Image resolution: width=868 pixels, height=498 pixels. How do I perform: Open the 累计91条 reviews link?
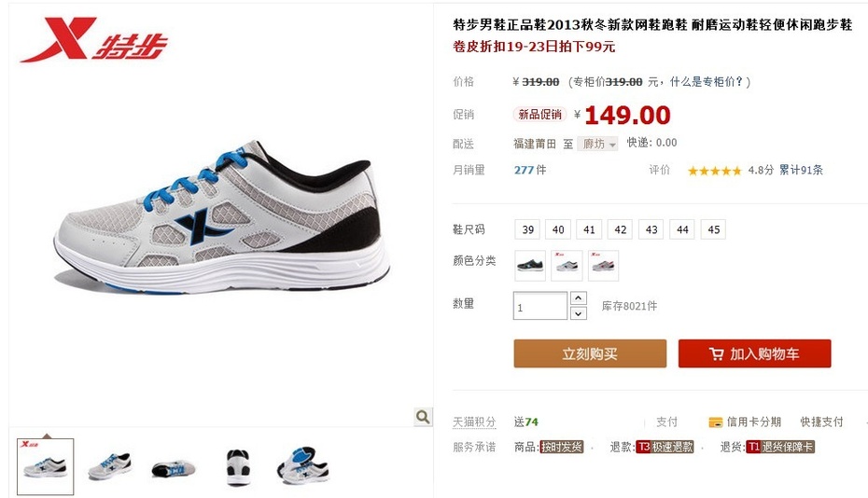pyautogui.click(x=801, y=170)
